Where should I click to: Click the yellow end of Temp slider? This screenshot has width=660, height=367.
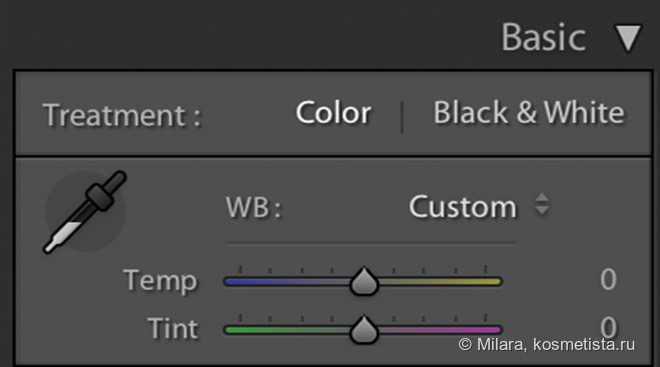(x=488, y=282)
